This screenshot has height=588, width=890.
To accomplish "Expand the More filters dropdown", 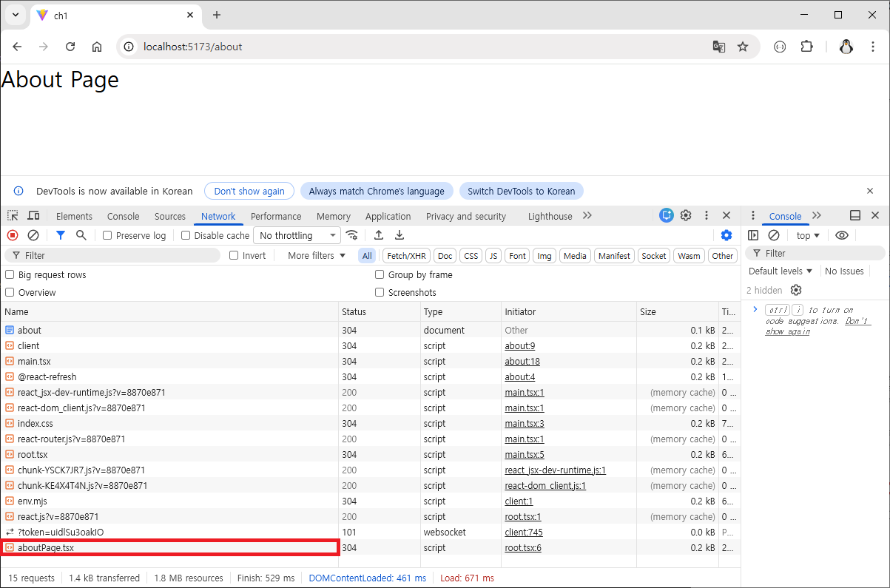I will click(317, 255).
